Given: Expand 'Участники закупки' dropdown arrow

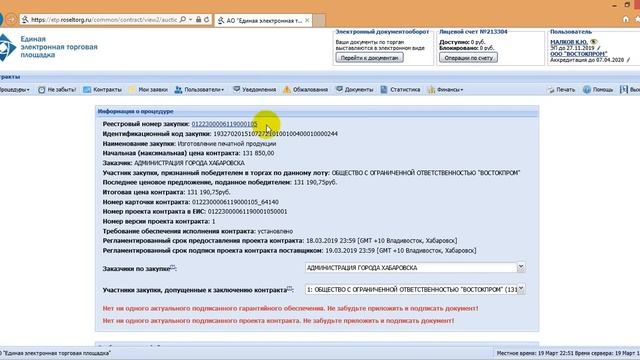Looking at the screenshot, I should pos(521,289).
